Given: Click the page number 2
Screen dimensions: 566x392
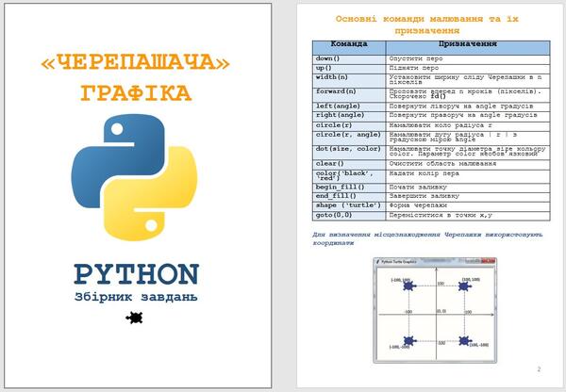Looking at the screenshot, I should (539, 369).
